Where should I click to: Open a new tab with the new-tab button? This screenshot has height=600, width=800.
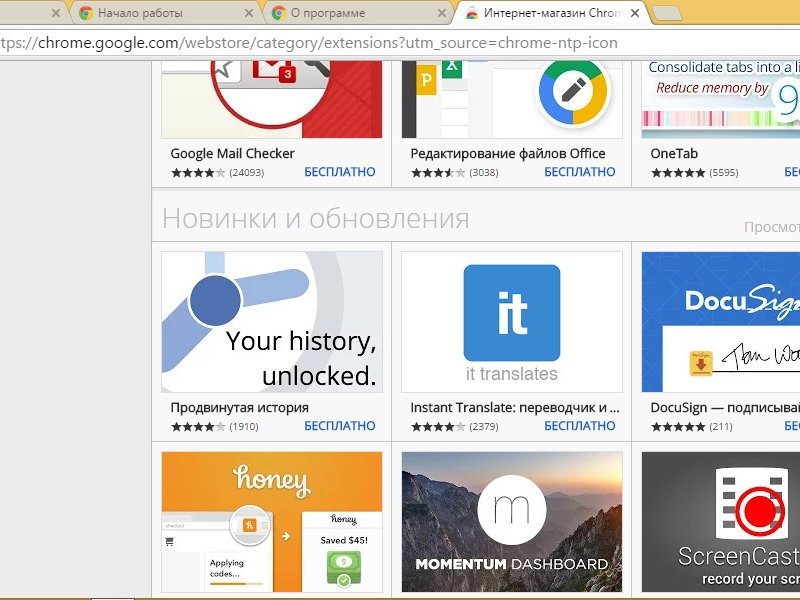point(667,14)
